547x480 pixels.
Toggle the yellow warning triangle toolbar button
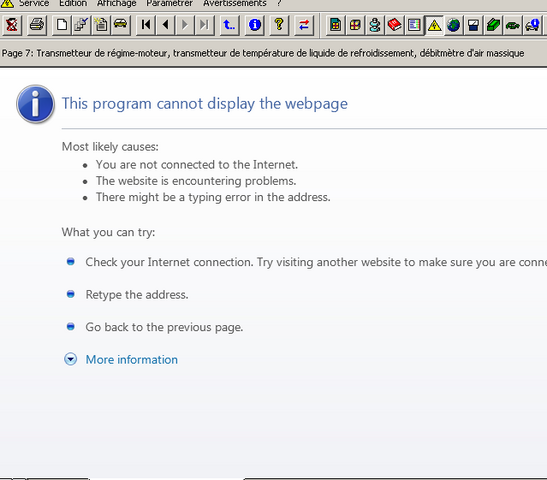coord(434,25)
